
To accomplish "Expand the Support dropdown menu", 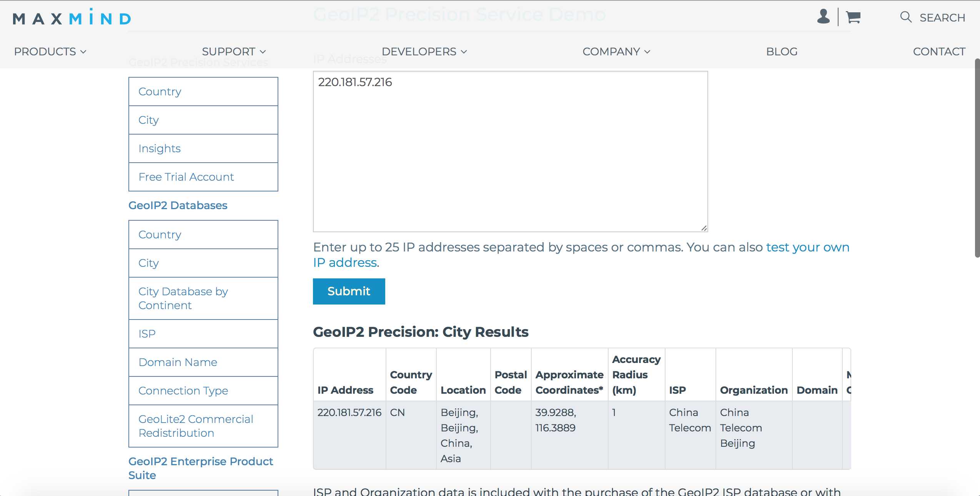I will click(x=234, y=52).
